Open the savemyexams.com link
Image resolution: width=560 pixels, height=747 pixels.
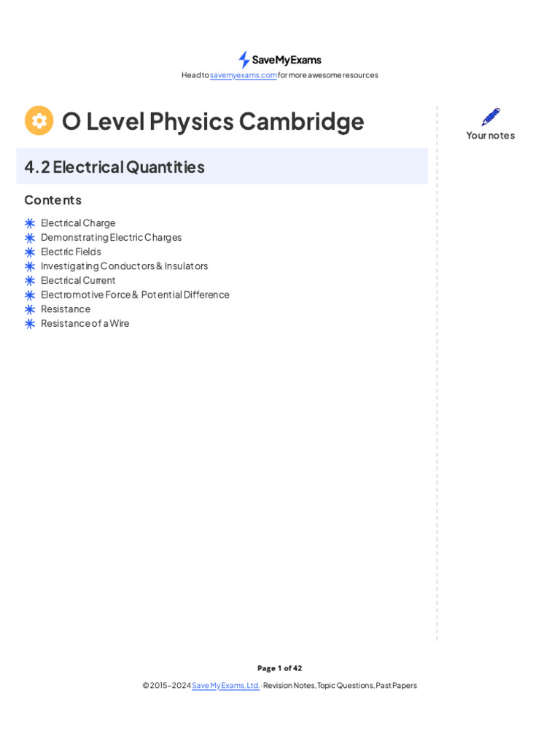244,75
